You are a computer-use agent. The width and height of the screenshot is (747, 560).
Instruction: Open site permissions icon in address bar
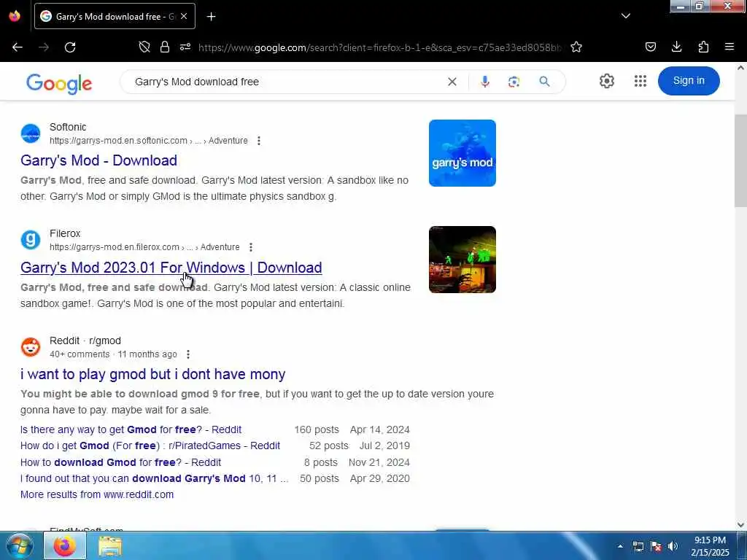(x=185, y=47)
